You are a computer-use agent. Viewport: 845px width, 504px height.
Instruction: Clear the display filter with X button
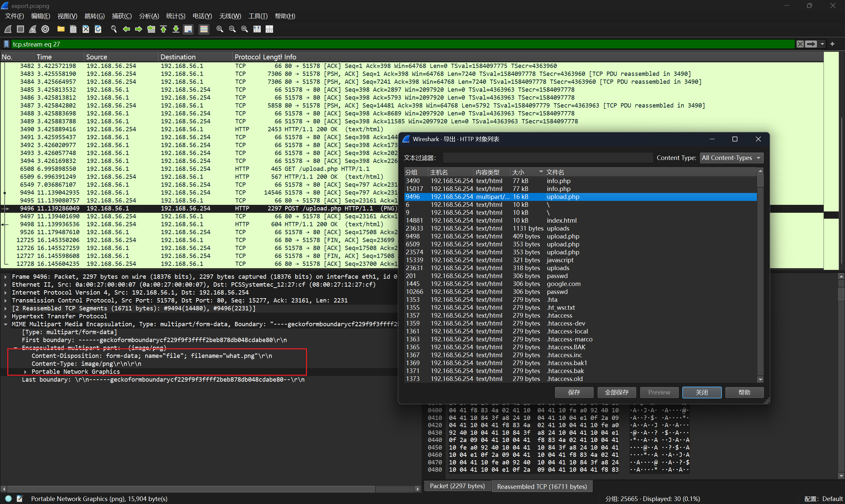800,44
